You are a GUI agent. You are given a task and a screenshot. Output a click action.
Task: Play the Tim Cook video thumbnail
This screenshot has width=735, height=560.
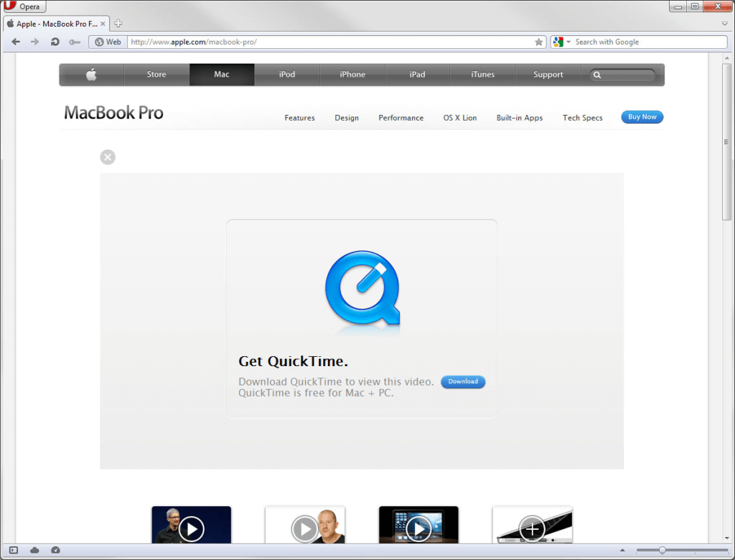click(191, 528)
